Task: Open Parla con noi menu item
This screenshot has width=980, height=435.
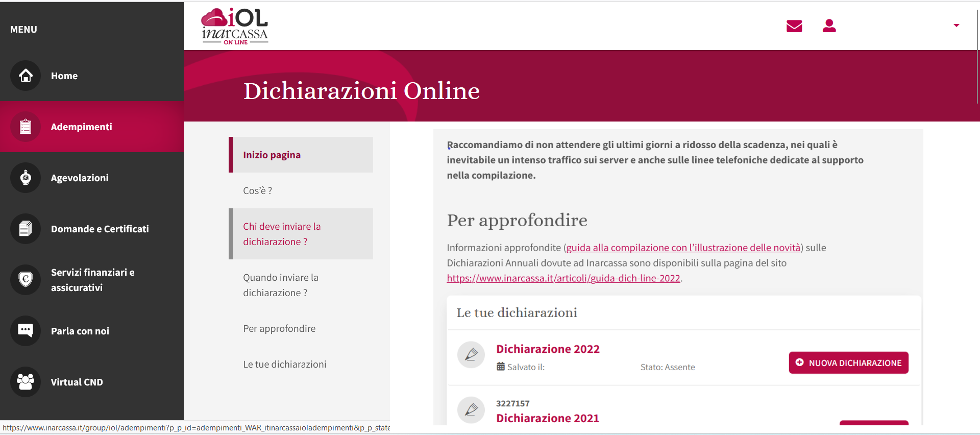Action: point(92,331)
